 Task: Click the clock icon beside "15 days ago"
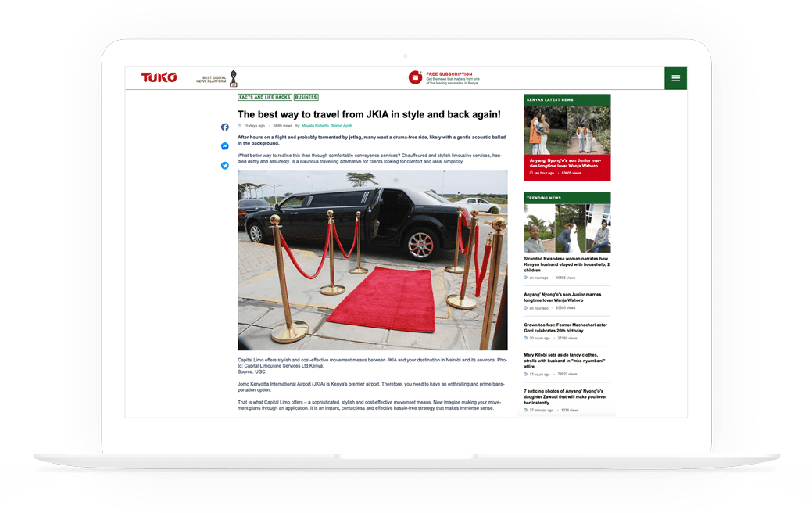point(241,125)
